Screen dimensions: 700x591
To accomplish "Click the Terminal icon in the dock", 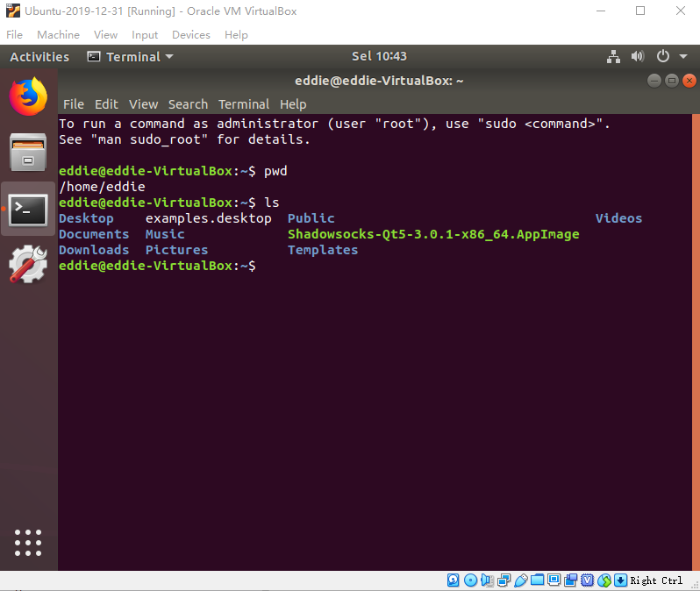I will pyautogui.click(x=28, y=210).
